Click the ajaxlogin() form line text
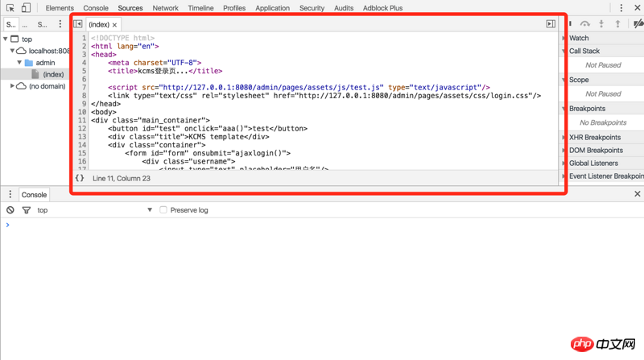The width and height of the screenshot is (644, 360). coord(208,153)
